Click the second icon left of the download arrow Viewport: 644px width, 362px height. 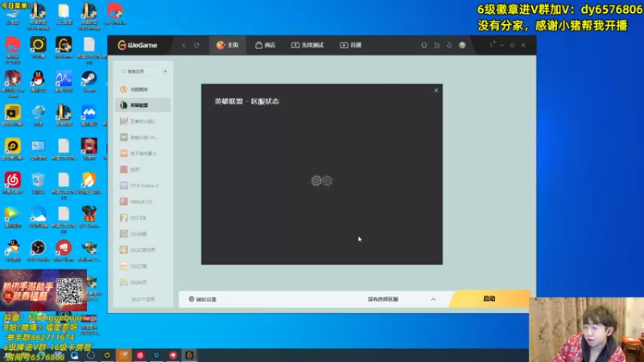424,45
